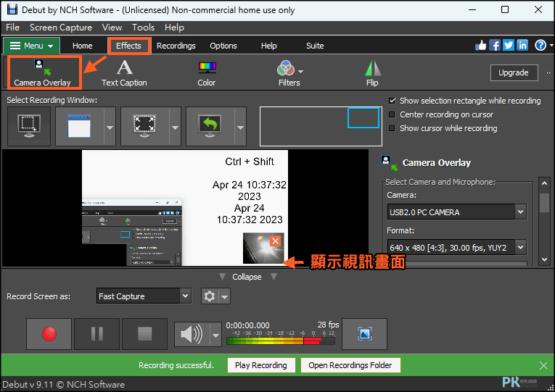
Task: Switch to the Suite tab
Action: click(315, 46)
